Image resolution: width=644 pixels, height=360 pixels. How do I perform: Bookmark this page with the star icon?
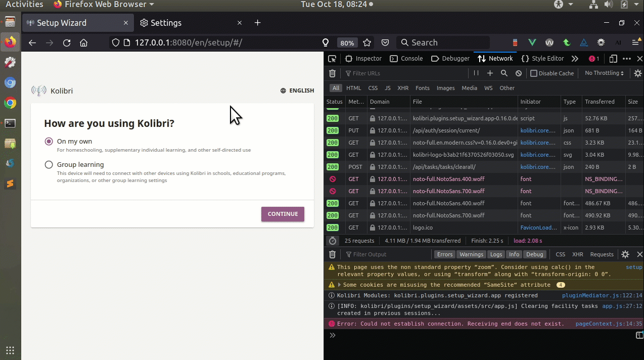tap(367, 43)
